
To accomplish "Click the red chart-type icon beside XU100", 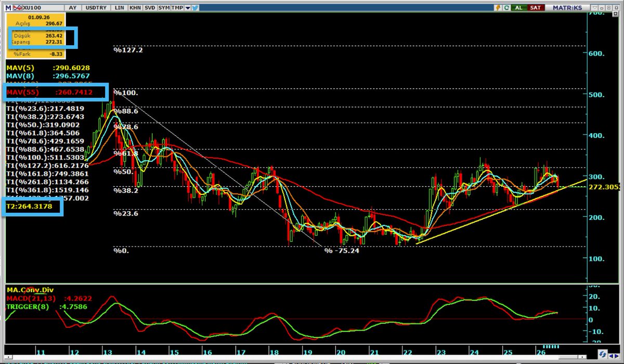I will tap(18, 7).
